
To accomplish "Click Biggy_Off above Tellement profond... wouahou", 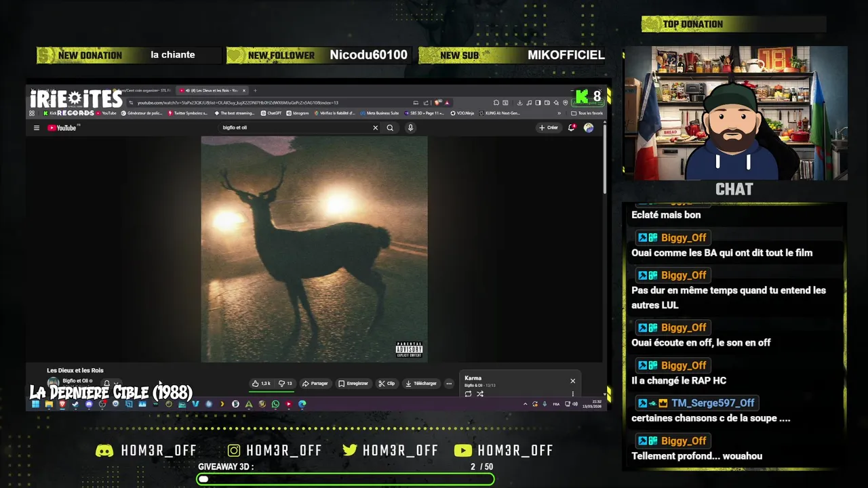I will [x=684, y=441].
